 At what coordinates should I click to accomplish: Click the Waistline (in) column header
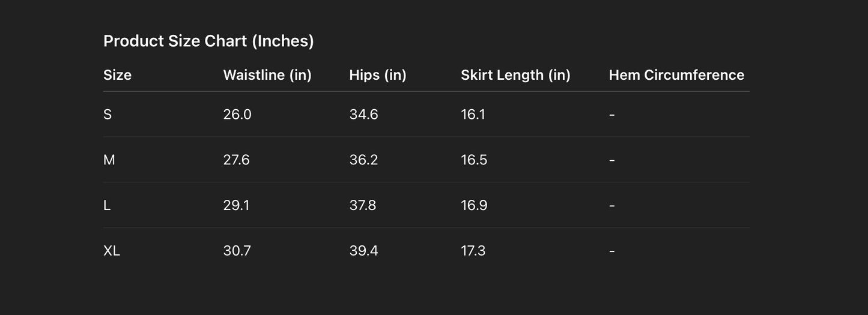(x=267, y=75)
